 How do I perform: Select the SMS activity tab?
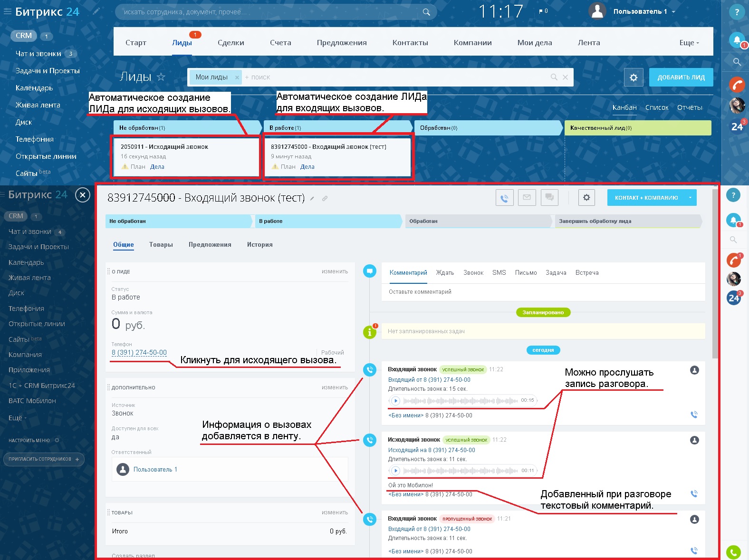pos(499,273)
